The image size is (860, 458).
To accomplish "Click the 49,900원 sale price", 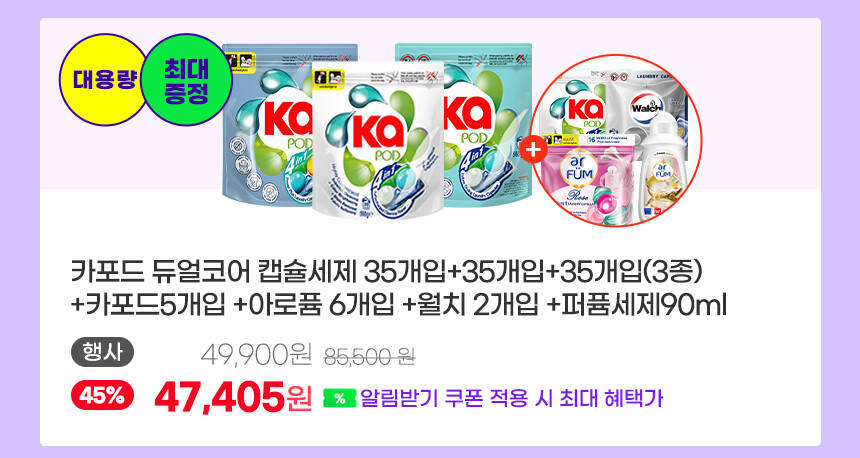I will tap(256, 355).
